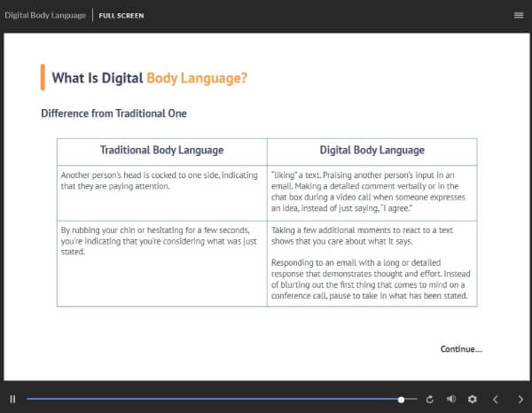Click the 'What Is Digital Body Language?' heading

click(x=149, y=78)
